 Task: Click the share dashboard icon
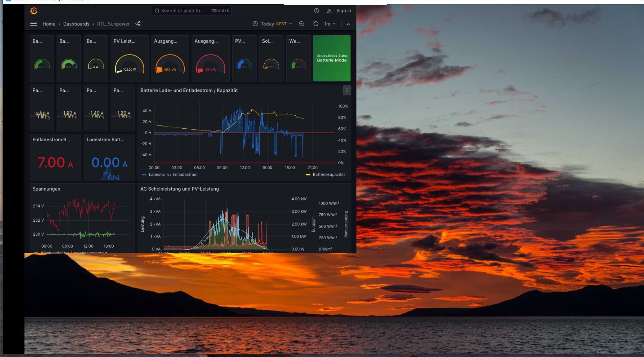coord(138,24)
